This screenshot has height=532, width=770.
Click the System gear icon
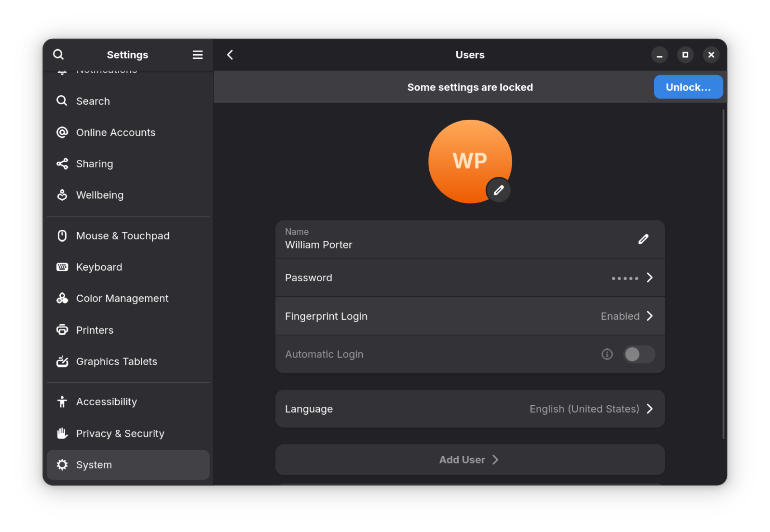tap(62, 465)
